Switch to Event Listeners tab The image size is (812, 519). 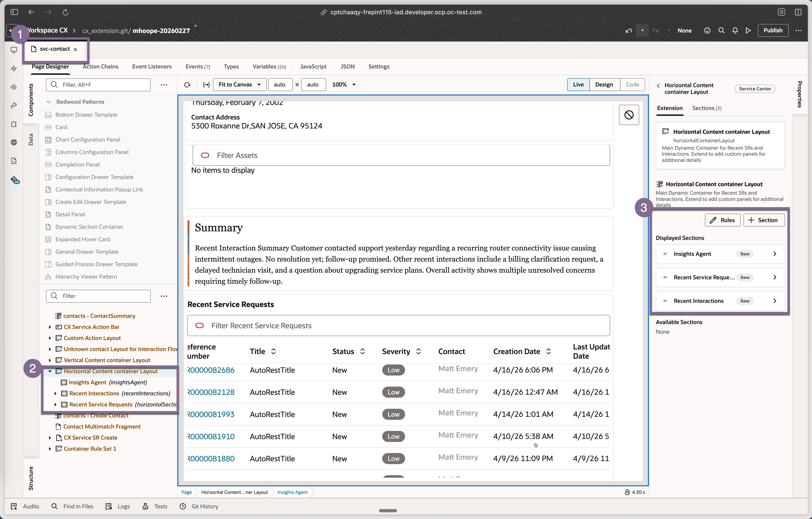(x=152, y=66)
